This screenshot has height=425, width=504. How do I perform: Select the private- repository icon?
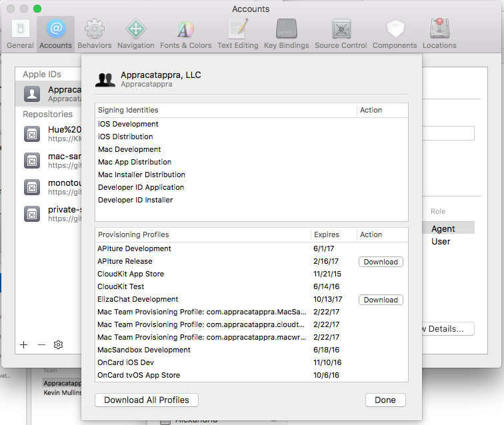click(32, 214)
